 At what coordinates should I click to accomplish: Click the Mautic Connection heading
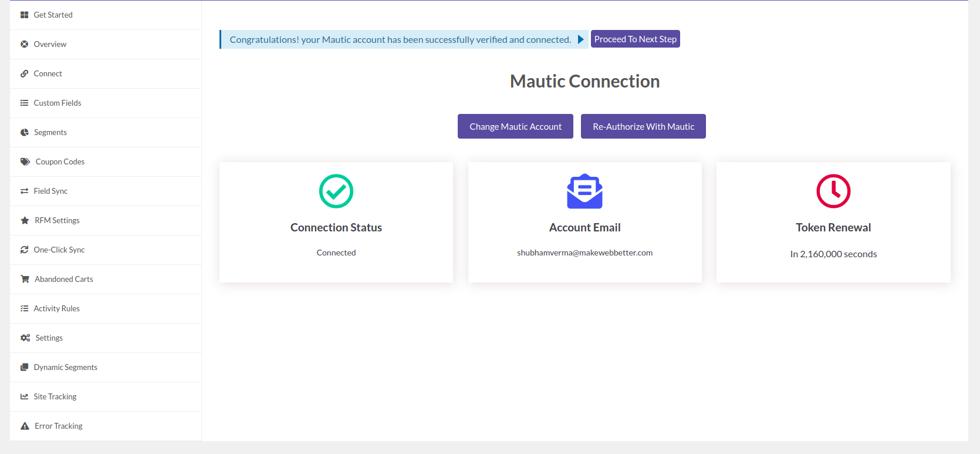(584, 81)
